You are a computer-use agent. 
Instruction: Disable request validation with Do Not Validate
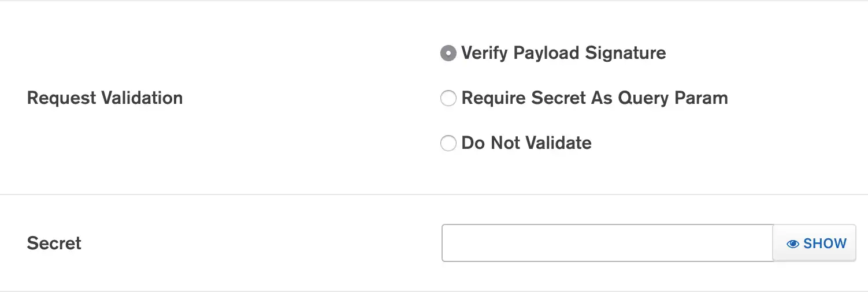pyautogui.click(x=448, y=143)
